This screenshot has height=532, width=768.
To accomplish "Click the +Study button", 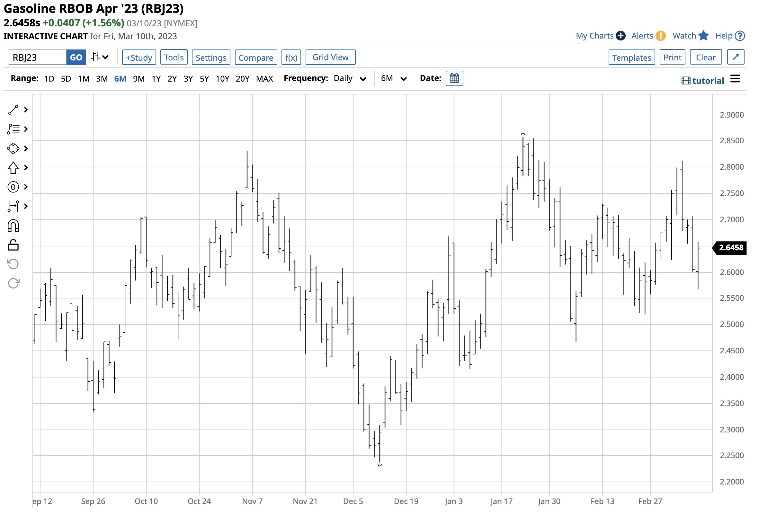I will (139, 57).
